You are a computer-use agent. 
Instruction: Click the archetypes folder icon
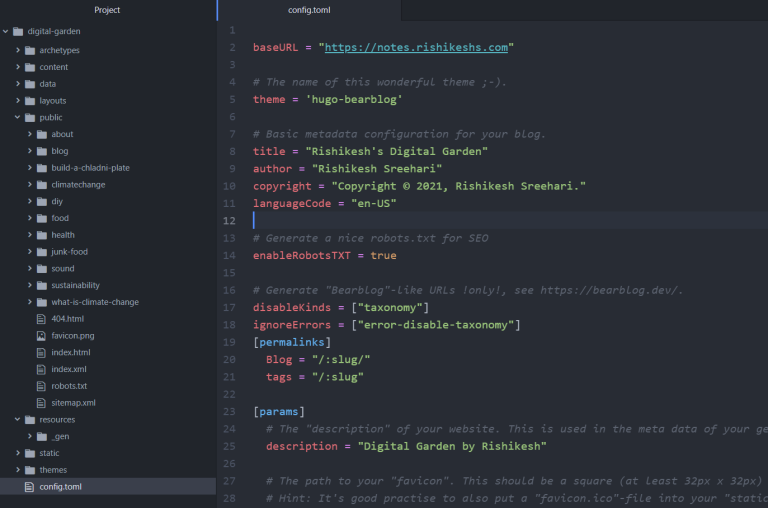pyautogui.click(x=30, y=50)
